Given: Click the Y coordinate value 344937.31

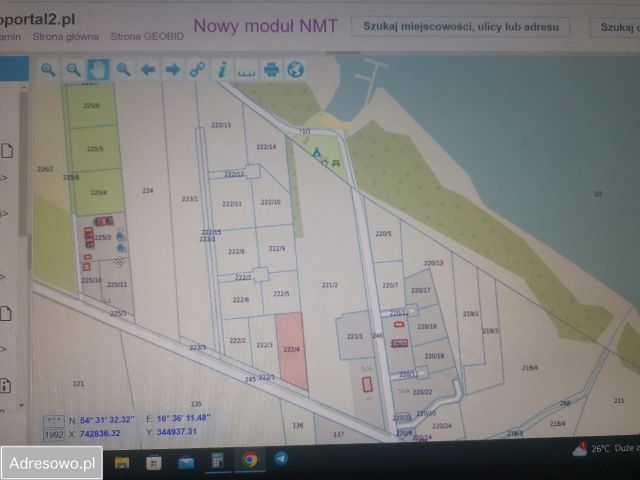Looking at the screenshot, I should coord(177,431).
